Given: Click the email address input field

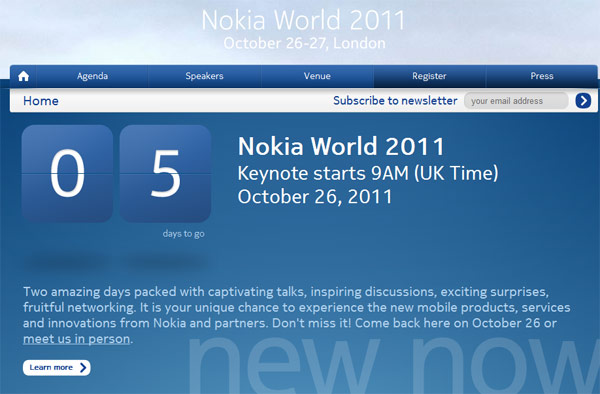Looking at the screenshot, I should click(516, 101).
